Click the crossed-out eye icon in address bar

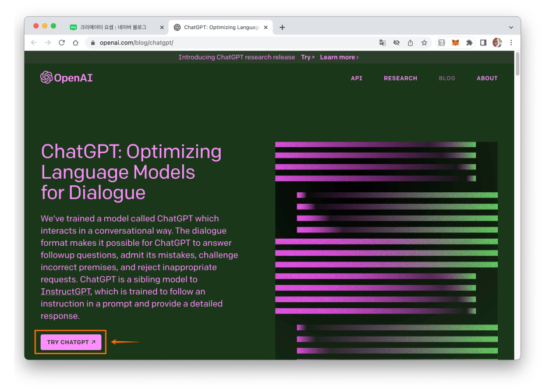[x=397, y=43]
